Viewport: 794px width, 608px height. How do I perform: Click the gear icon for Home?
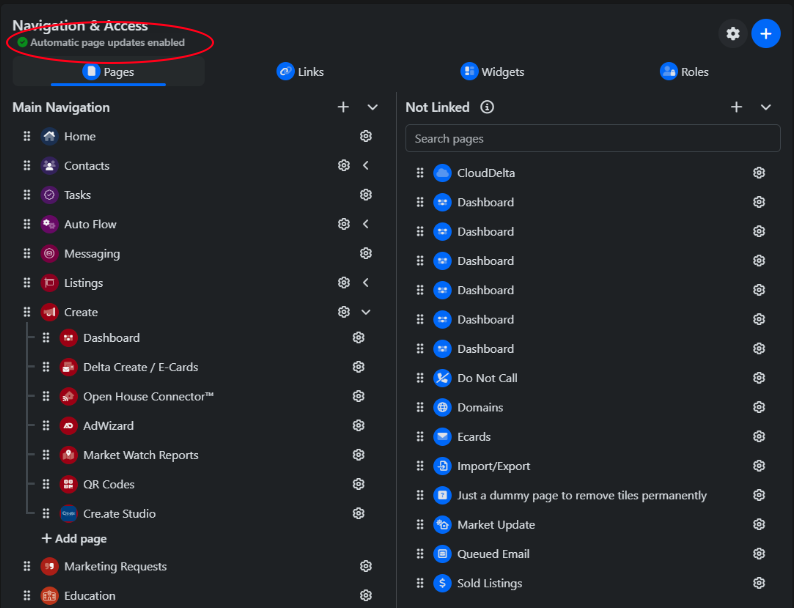[366, 137]
